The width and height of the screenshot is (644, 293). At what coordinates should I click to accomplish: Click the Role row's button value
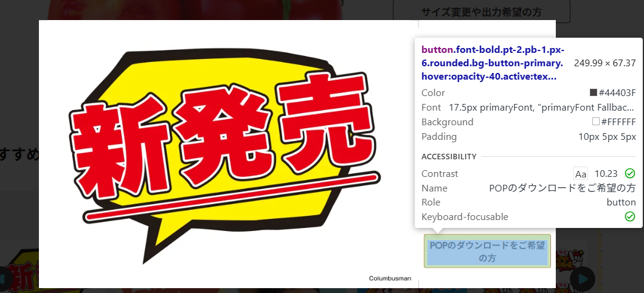pos(621,202)
